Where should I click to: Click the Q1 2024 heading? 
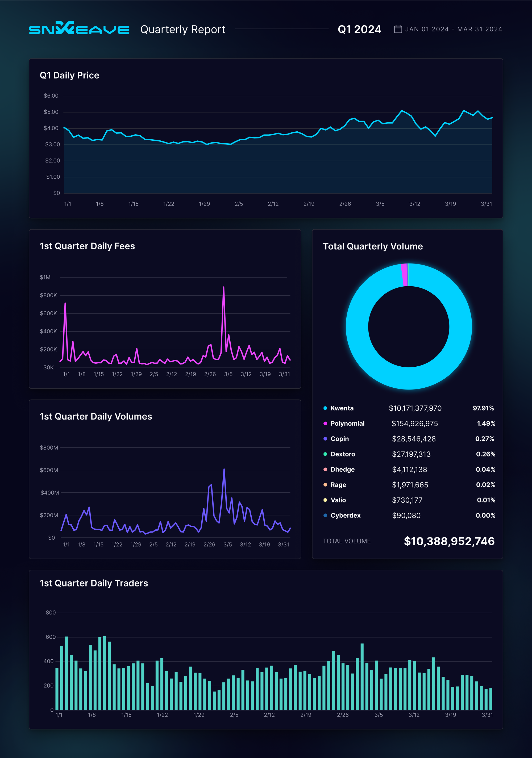point(359,30)
